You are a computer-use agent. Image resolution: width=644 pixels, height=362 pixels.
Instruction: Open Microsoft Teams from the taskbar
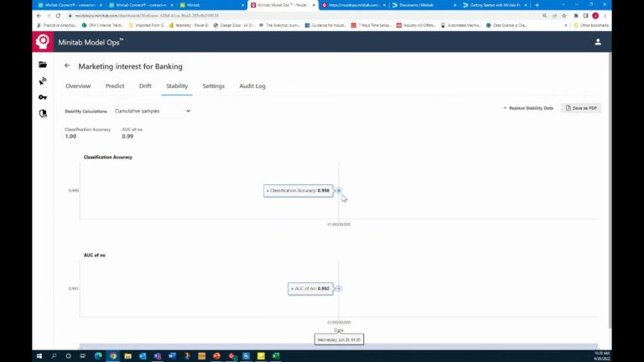158,356
